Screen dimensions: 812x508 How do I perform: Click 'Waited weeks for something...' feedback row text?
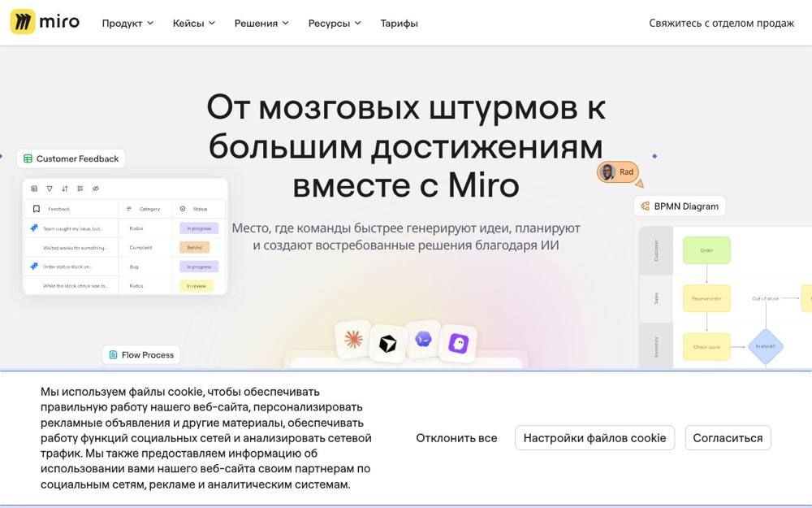(x=75, y=248)
